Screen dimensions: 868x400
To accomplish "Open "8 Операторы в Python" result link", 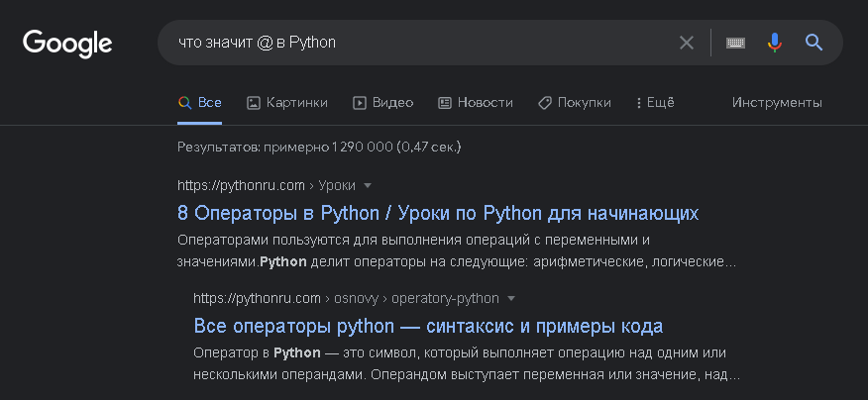I will click(438, 213).
